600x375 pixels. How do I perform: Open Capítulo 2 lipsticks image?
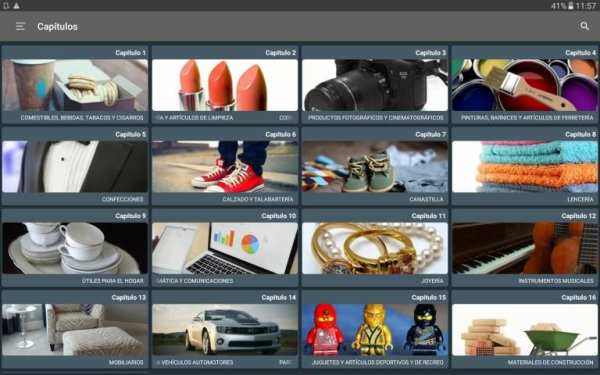(225, 85)
